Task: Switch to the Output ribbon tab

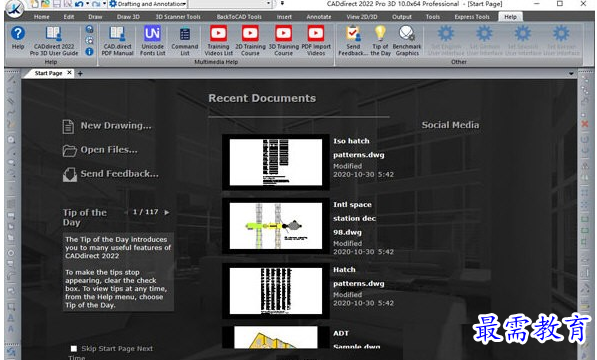Action: (x=402, y=17)
